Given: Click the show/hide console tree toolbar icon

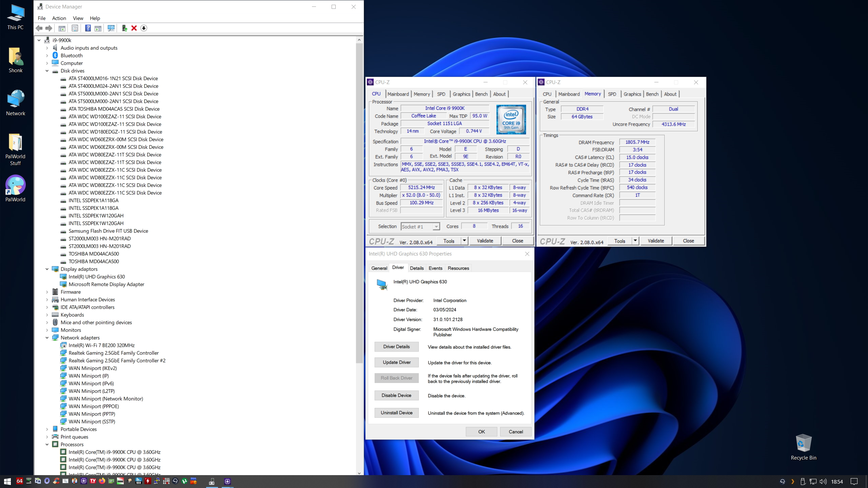Looking at the screenshot, I should tap(62, 28).
